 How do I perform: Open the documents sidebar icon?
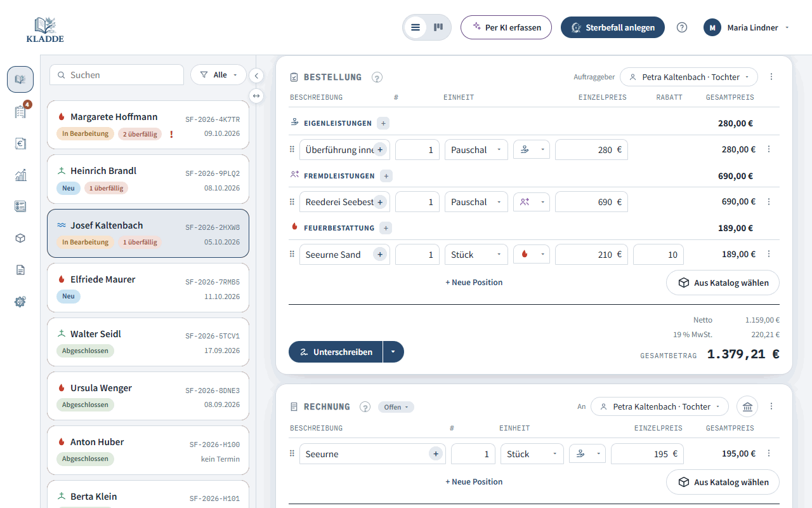coord(20,270)
